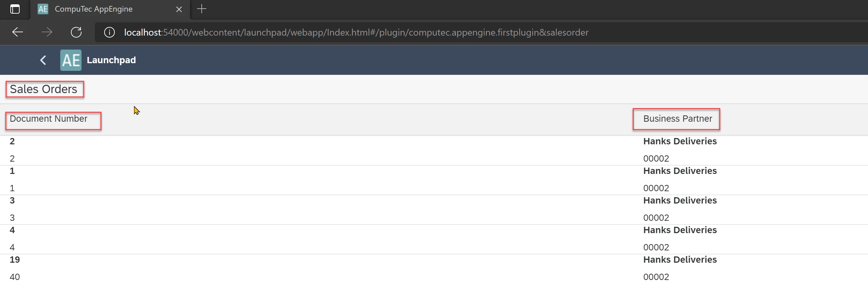868x282 pixels.
Task: Click the Launchpad title text
Action: (111, 60)
